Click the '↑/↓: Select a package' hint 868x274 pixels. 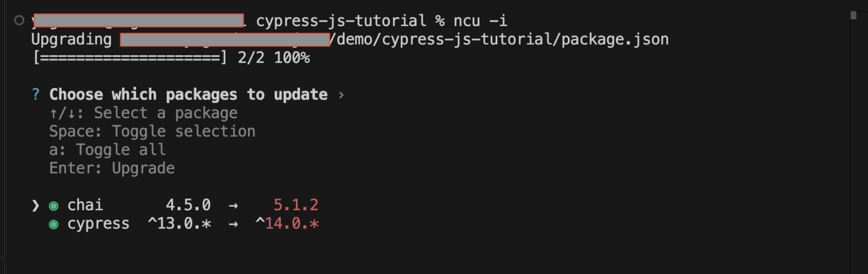click(x=143, y=113)
